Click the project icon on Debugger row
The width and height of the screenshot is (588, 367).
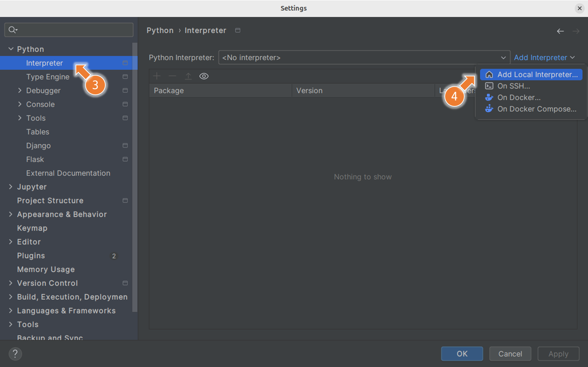coord(125,90)
